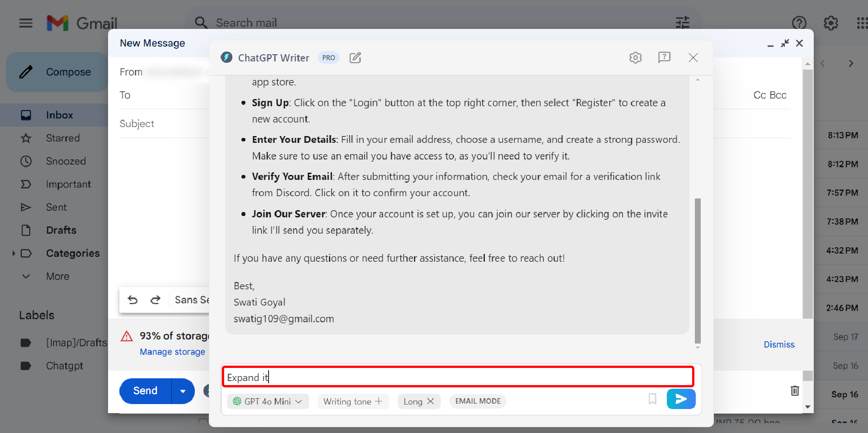Undo last edit in compose toolbar
Screen dimensions: 868x433
(x=132, y=300)
